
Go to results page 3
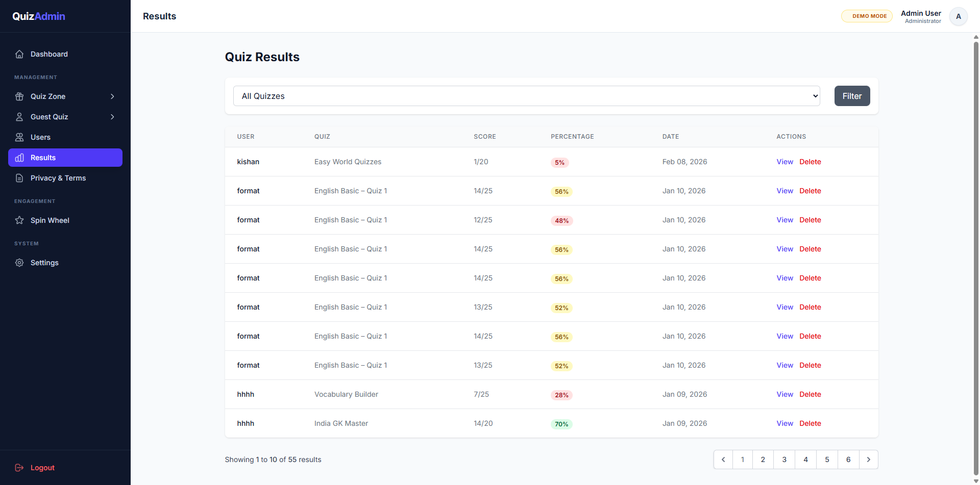(x=785, y=460)
